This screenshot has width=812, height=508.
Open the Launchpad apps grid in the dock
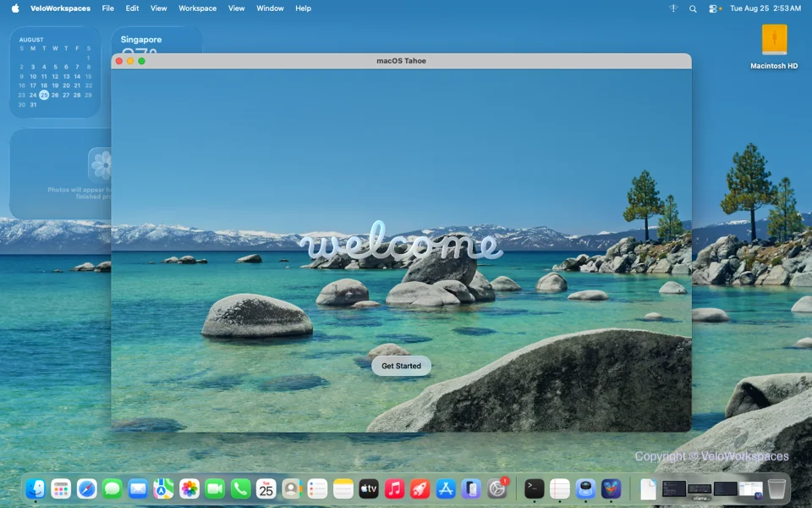[61, 489]
